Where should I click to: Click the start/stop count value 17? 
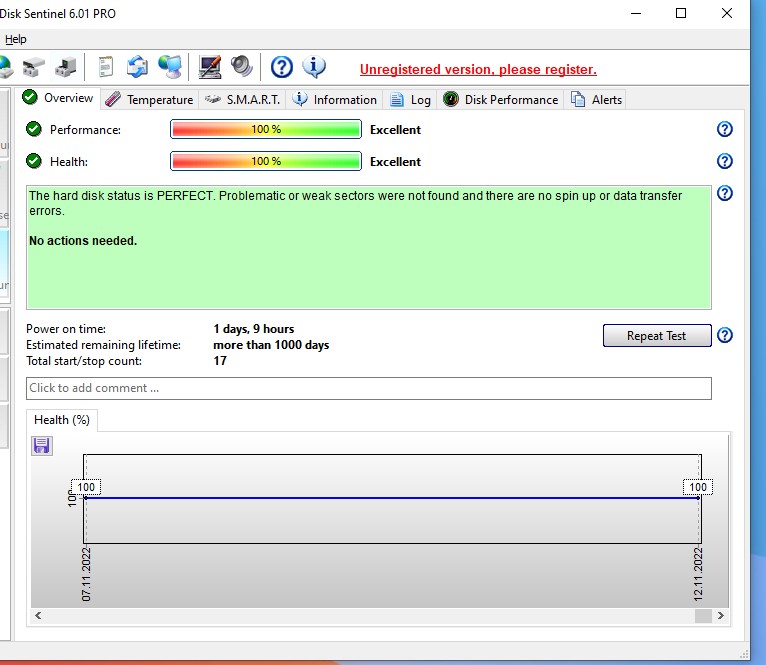[220, 361]
